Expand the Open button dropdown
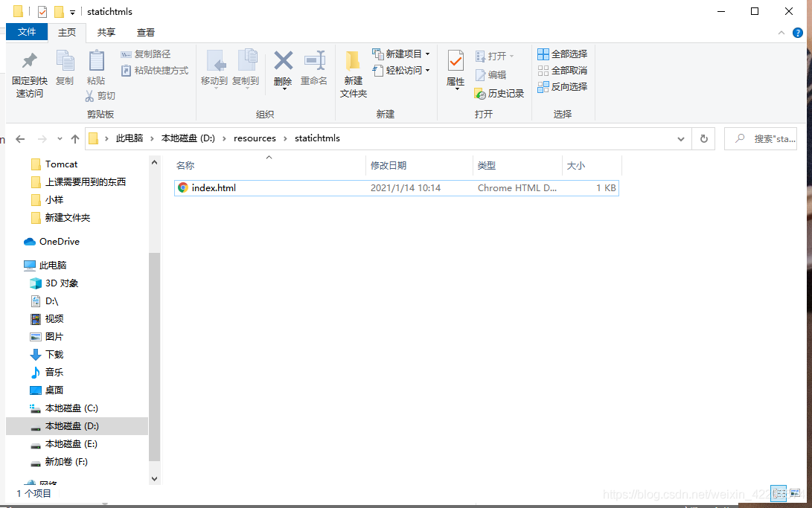This screenshot has width=812, height=508. point(511,56)
